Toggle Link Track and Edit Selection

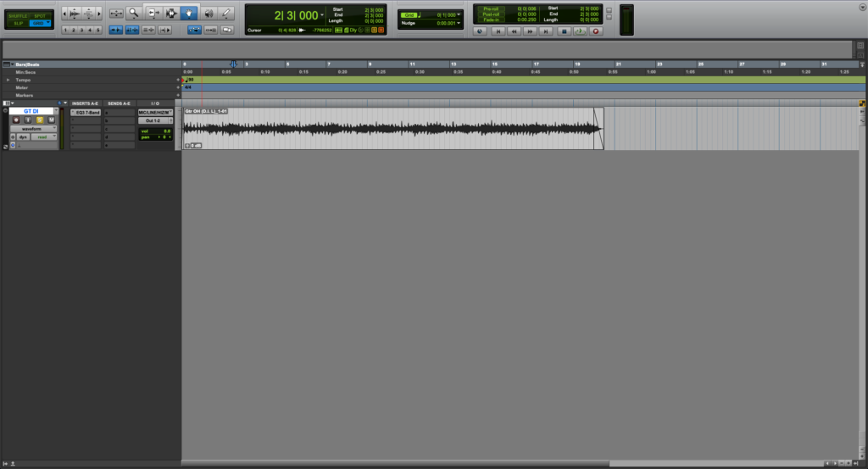point(148,30)
